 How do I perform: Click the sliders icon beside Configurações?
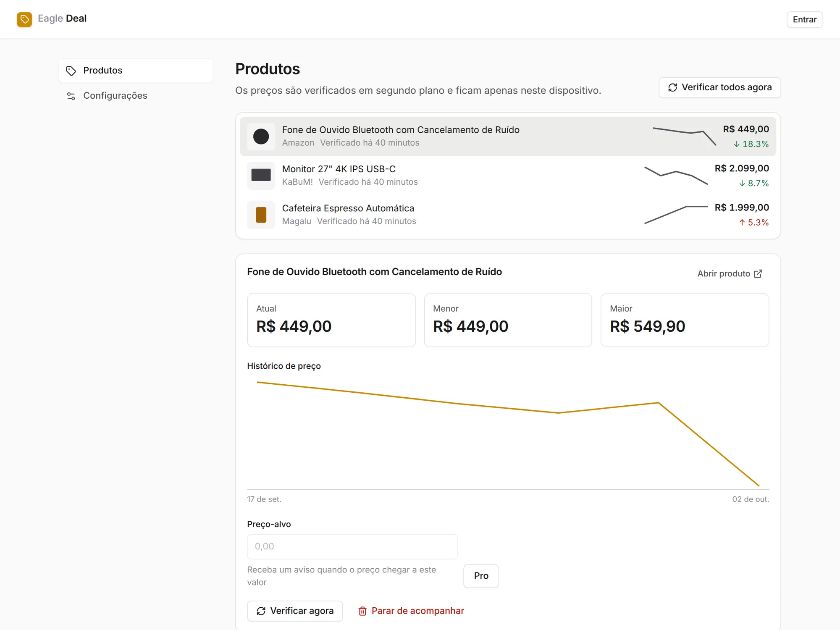[71, 96]
